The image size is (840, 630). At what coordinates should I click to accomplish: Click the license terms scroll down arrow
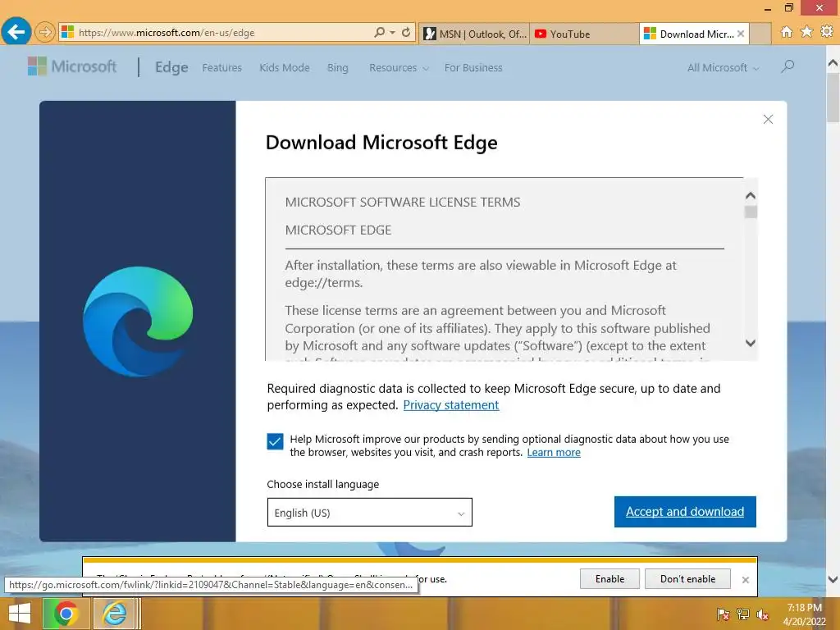click(x=751, y=343)
